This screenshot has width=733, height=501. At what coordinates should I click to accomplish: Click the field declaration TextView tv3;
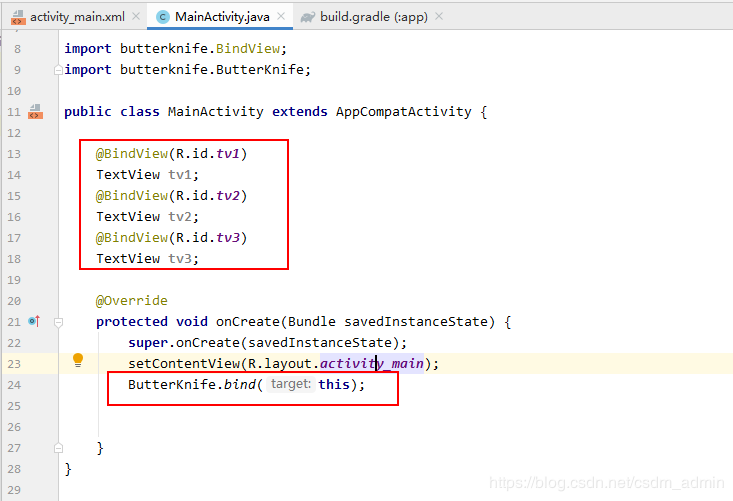point(148,259)
